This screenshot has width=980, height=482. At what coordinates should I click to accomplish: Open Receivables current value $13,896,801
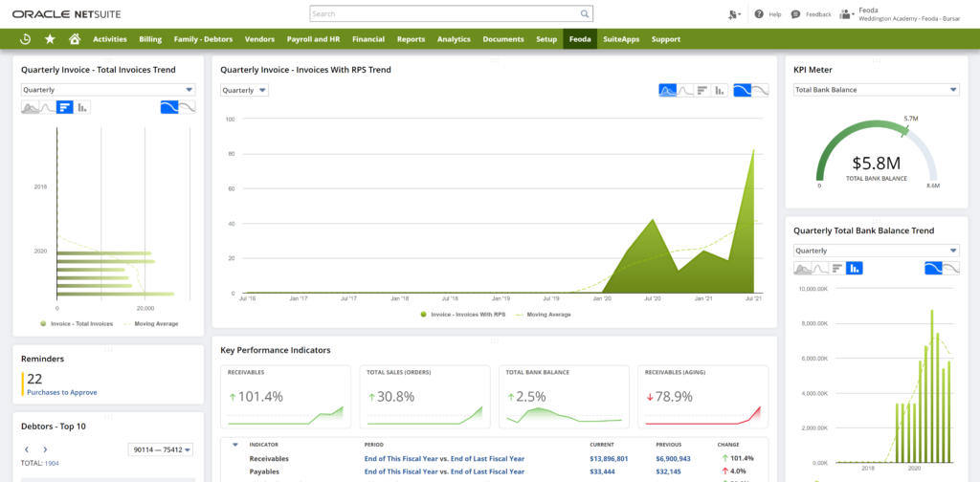pyautogui.click(x=609, y=459)
